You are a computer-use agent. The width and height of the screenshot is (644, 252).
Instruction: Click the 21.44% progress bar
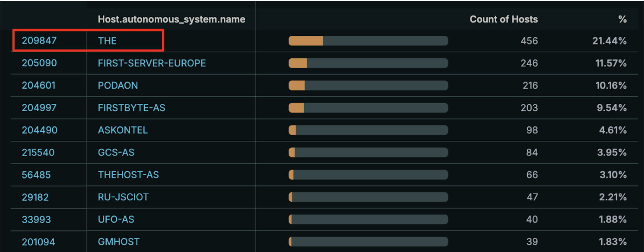pyautogui.click(x=368, y=41)
